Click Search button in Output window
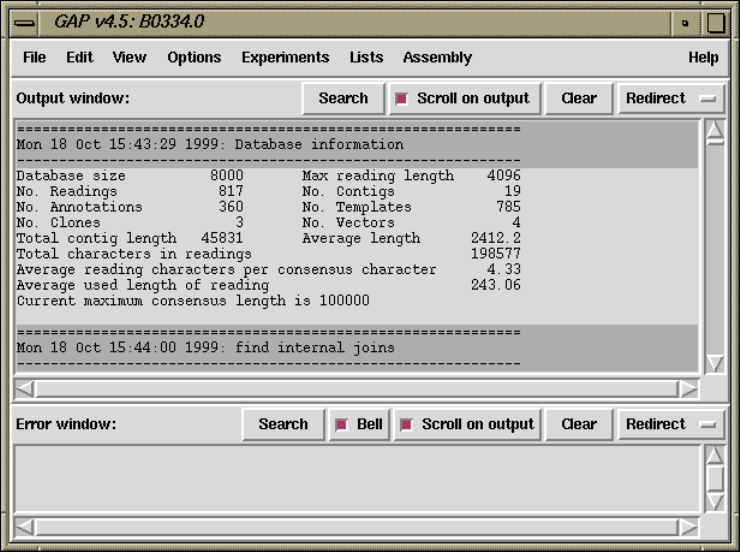 pos(343,99)
